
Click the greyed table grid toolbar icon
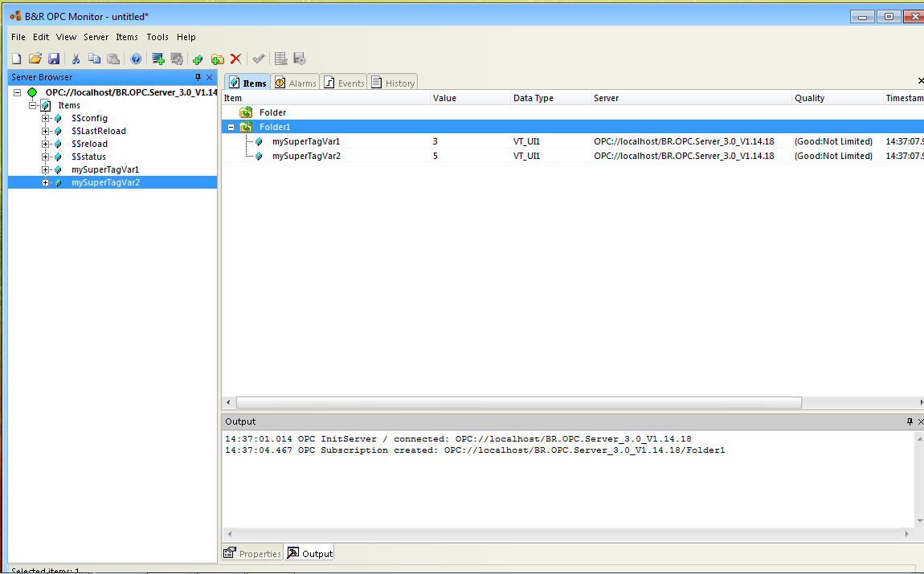coord(280,59)
